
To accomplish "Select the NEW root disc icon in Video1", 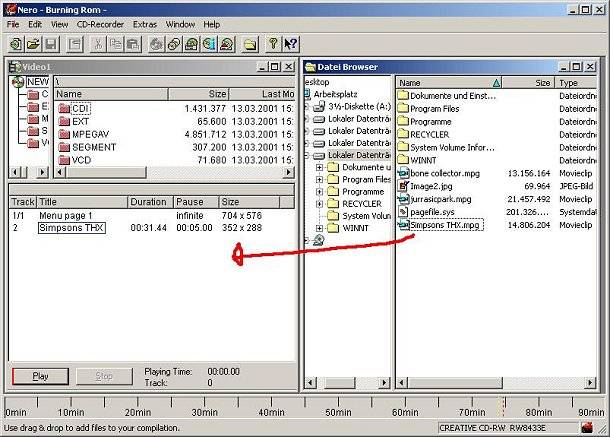I will (18, 82).
